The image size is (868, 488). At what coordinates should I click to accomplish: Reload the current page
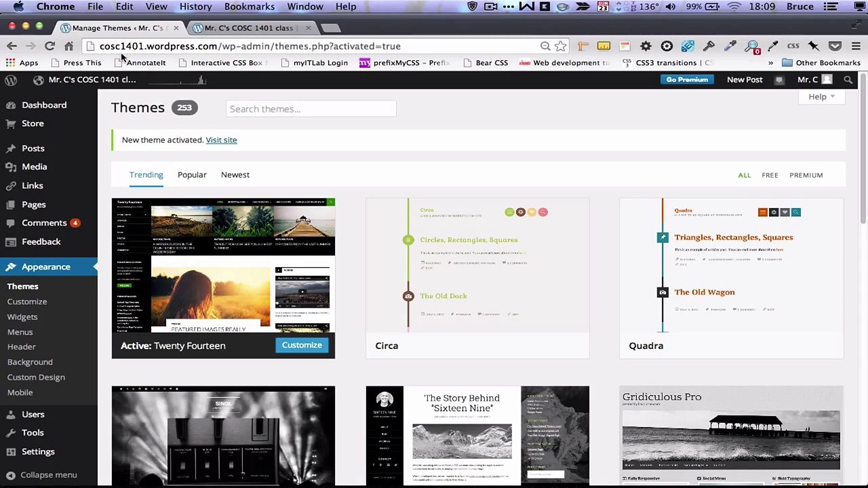point(50,46)
